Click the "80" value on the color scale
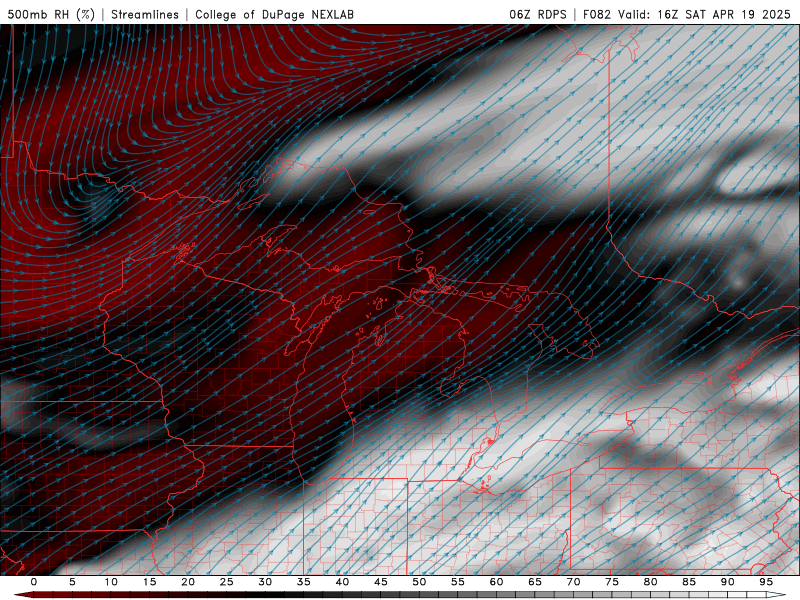This screenshot has height=600, width=800. tap(650, 582)
